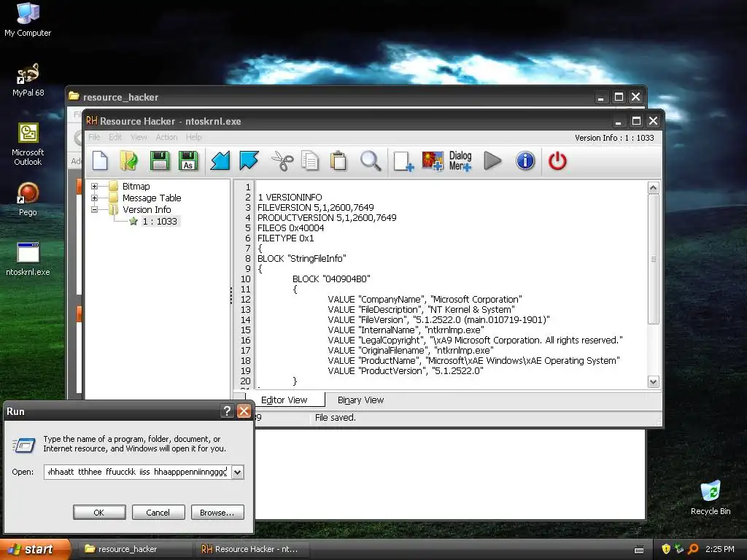Viewport: 747px width, 560px height.
Task: Open the File menu in Resource Hacker
Action: (x=94, y=137)
